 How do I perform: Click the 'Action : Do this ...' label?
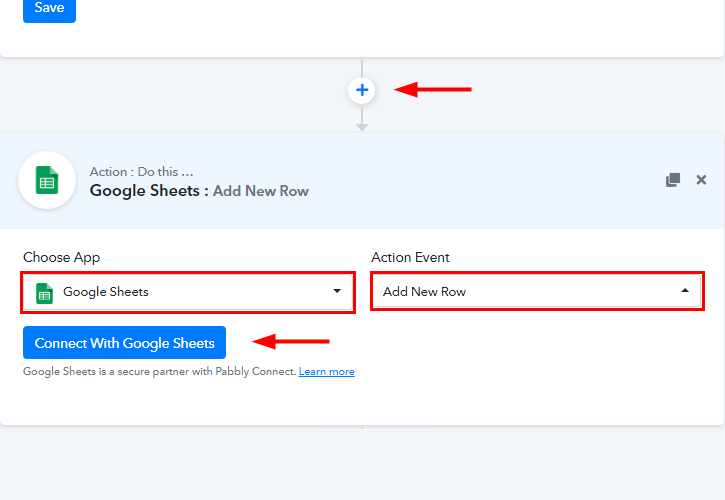[141, 172]
